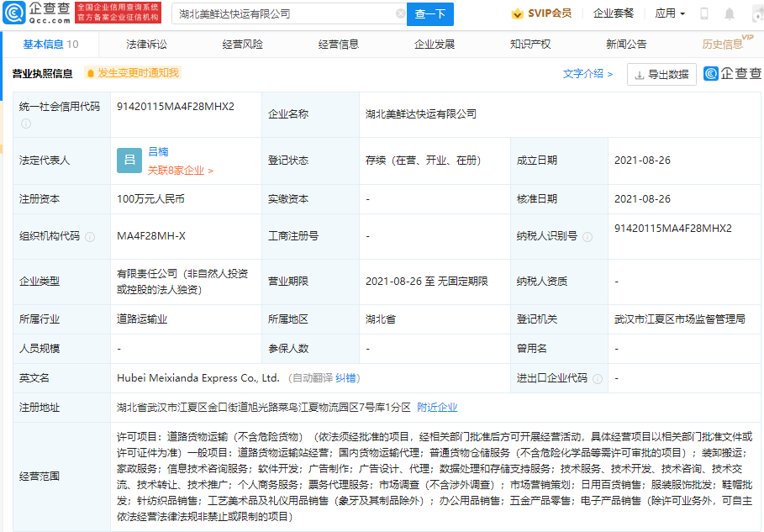The width and height of the screenshot is (764, 532).
Task: Click info icon next to 统一社会信用代码
Action: click(x=26, y=124)
